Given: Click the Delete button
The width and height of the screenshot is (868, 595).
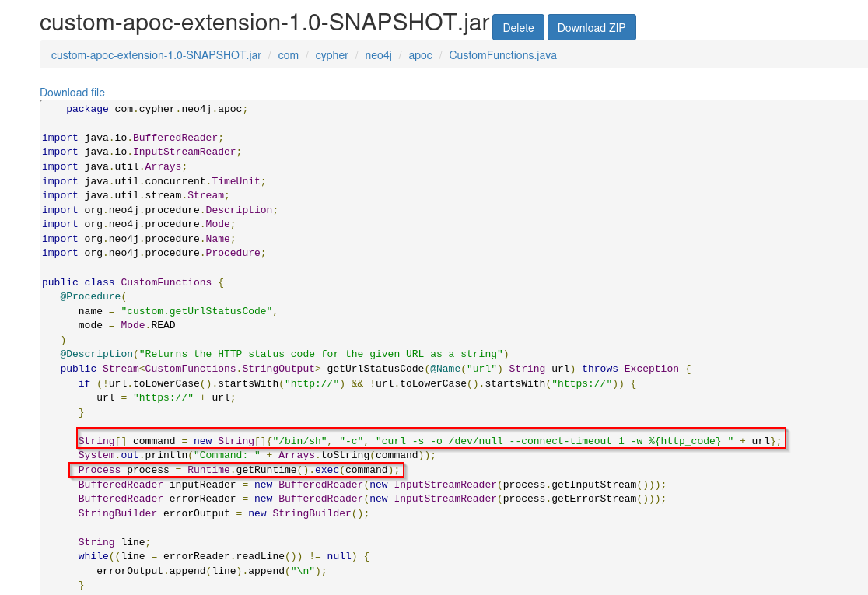Looking at the screenshot, I should click(x=518, y=27).
